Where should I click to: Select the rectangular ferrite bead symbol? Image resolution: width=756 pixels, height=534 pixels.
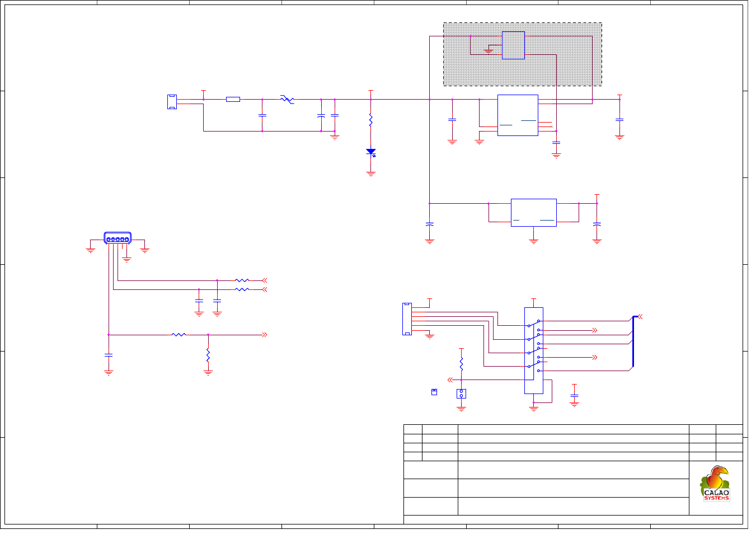233,100
